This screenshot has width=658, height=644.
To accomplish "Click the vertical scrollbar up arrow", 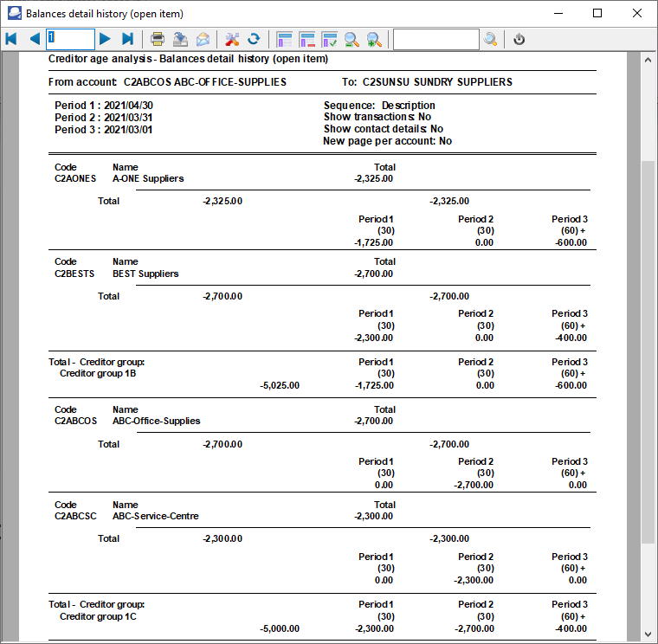I will (648, 60).
